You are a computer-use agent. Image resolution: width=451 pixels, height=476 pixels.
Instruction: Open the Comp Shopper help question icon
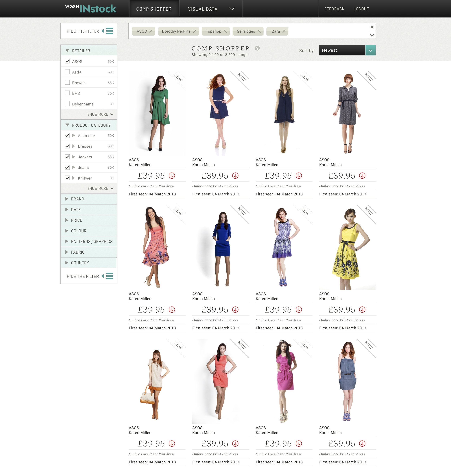point(257,48)
